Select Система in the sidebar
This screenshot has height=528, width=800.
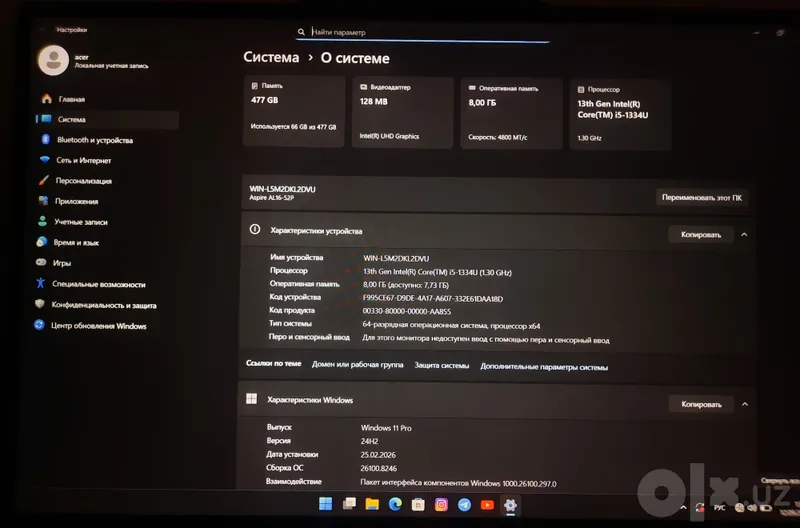point(107,119)
